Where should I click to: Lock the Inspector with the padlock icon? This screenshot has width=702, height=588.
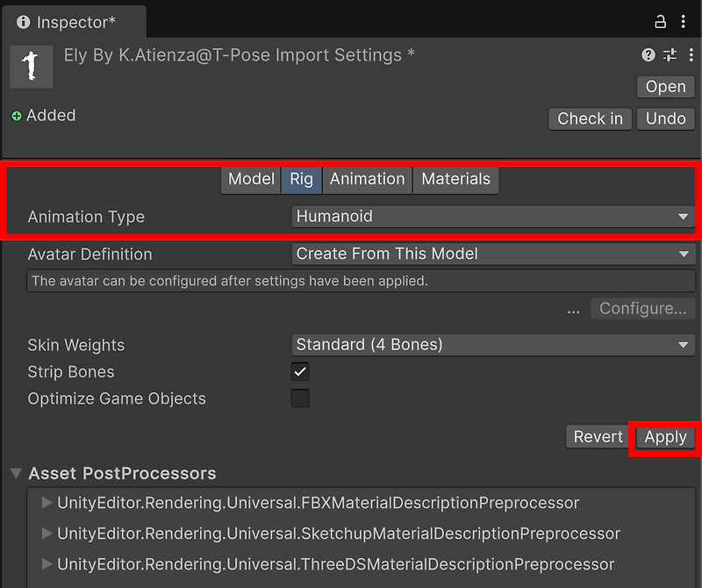tap(663, 20)
